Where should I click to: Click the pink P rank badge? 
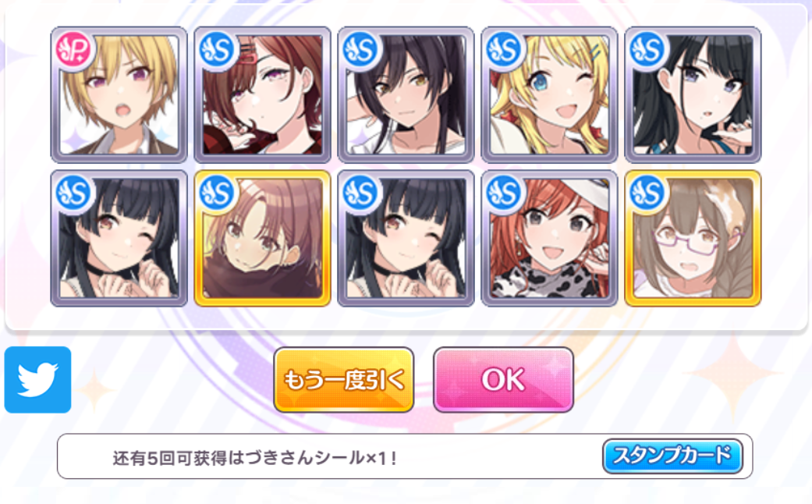73,50
